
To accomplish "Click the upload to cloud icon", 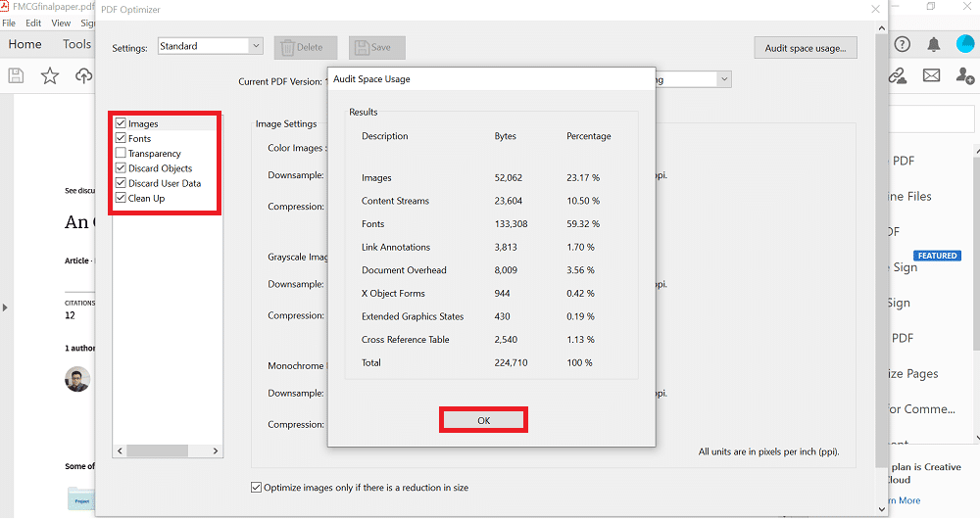I will 83,75.
